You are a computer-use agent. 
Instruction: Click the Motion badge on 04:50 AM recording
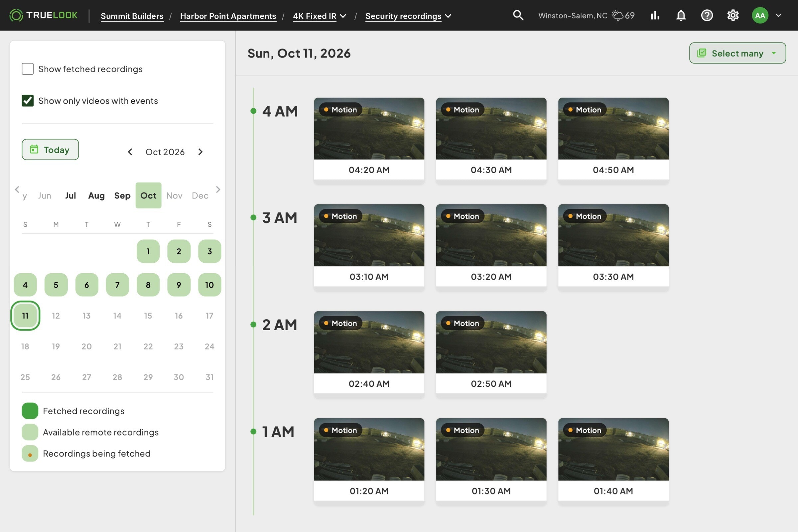tap(585, 110)
